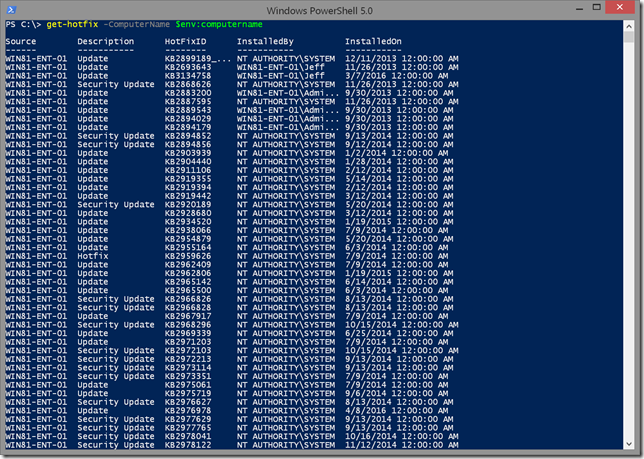Click hotfix ID KB2955164
644x459 pixels.
click(x=188, y=248)
